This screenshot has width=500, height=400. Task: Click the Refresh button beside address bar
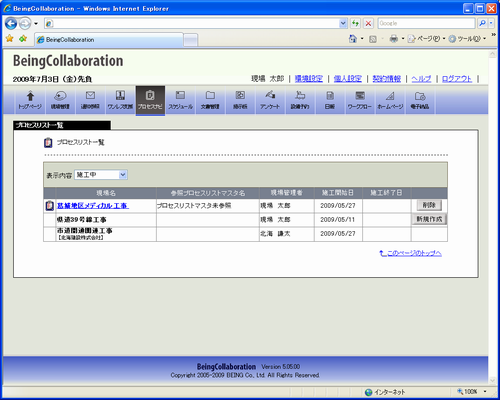coord(355,23)
